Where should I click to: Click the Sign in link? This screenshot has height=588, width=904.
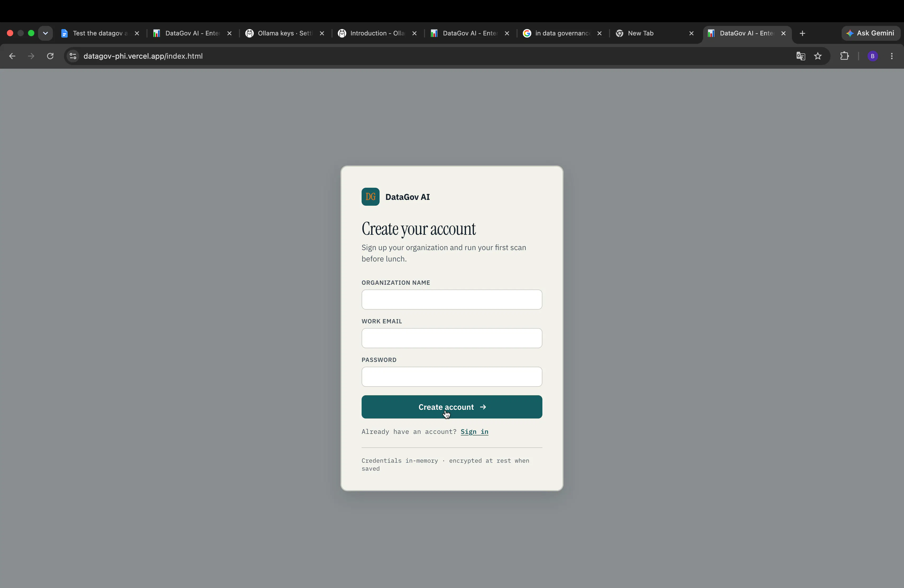(474, 431)
